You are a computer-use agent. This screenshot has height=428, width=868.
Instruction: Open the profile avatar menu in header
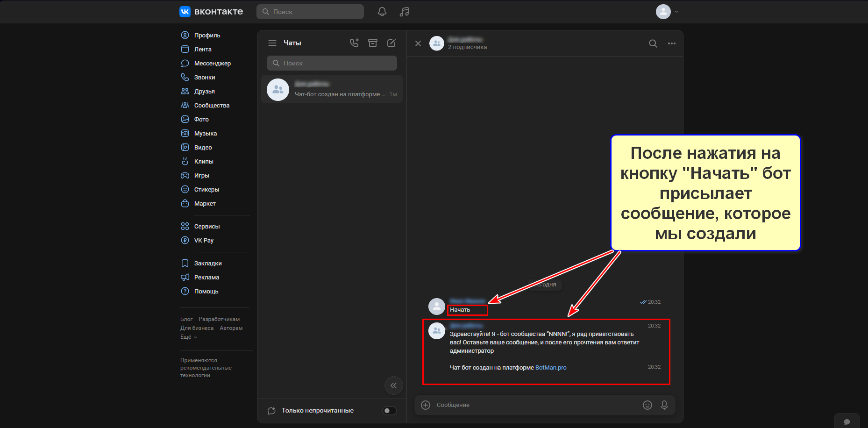point(667,12)
